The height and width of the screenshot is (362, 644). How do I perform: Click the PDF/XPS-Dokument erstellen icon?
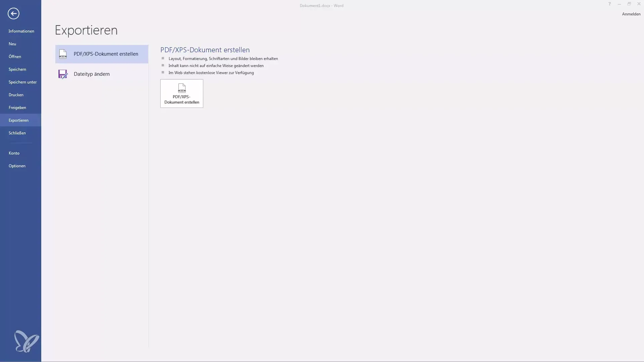tap(181, 93)
